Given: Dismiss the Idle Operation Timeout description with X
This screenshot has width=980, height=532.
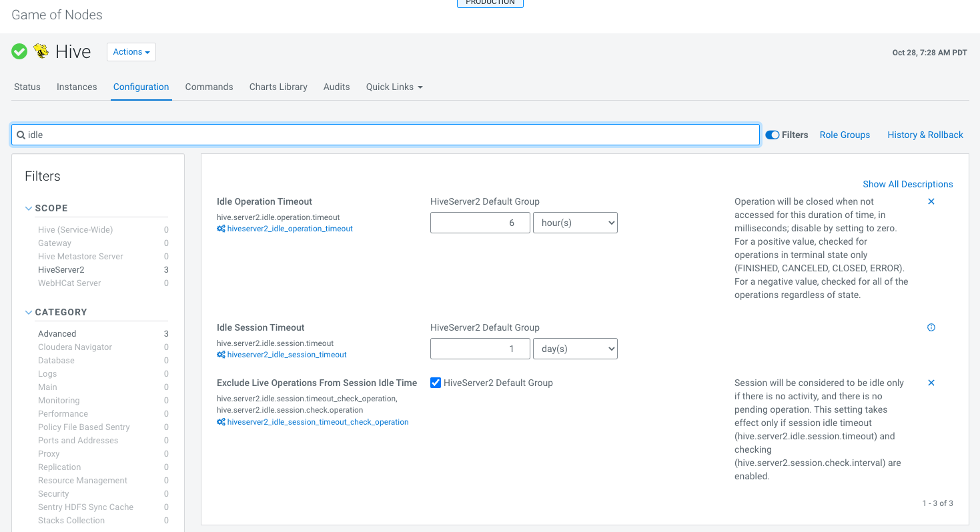Looking at the screenshot, I should (931, 201).
